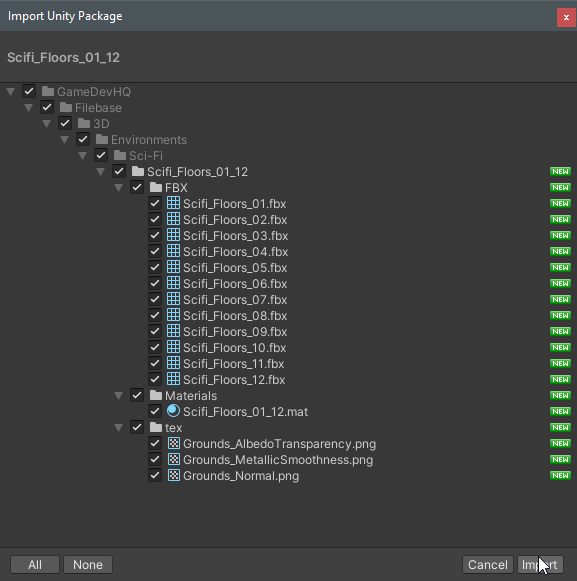
Task: Click the material sphere icon of Scifi_Floors_01_12.mat
Action: tap(173, 411)
